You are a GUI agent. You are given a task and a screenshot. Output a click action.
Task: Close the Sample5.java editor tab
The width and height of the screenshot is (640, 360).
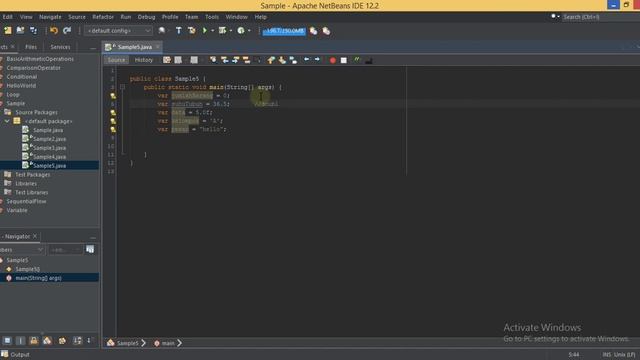[158, 47]
